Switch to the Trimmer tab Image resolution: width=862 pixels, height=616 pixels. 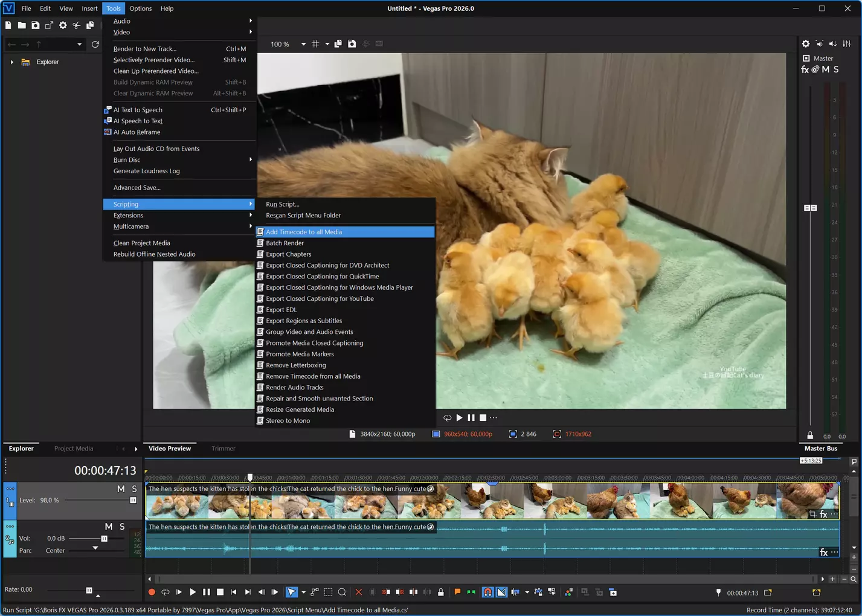tap(224, 449)
